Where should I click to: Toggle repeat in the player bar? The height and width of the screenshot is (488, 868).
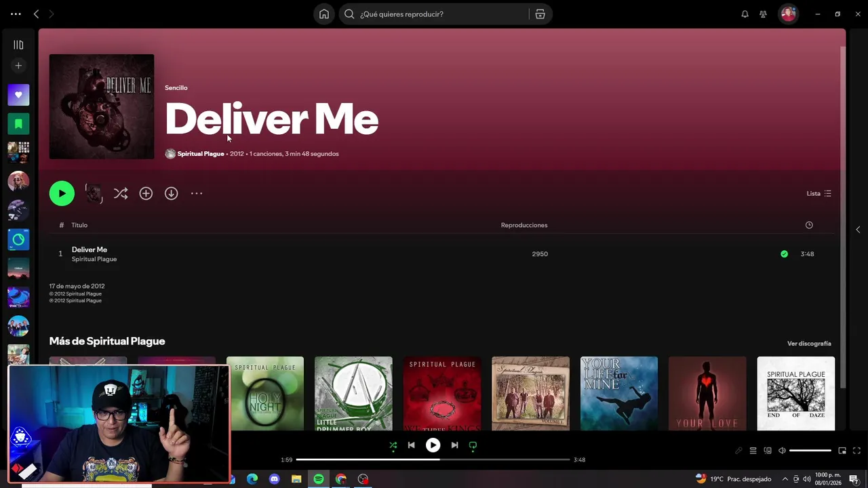tap(473, 445)
